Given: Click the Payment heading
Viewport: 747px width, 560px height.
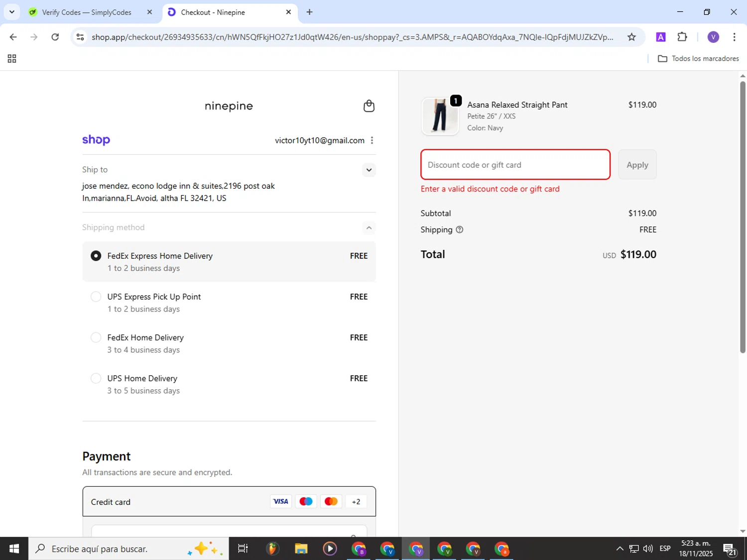Looking at the screenshot, I should [107, 456].
